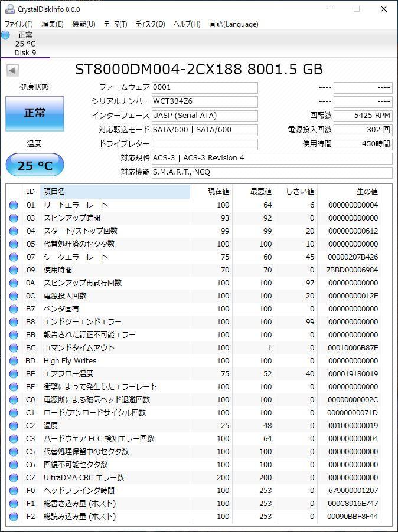Click the empty ドライブレター field
Image resolution: width=398 pixels, height=532 pixels.
205,144
